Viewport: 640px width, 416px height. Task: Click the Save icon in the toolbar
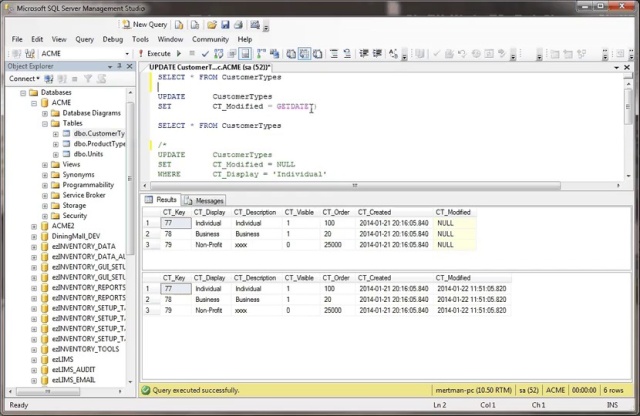click(225, 24)
